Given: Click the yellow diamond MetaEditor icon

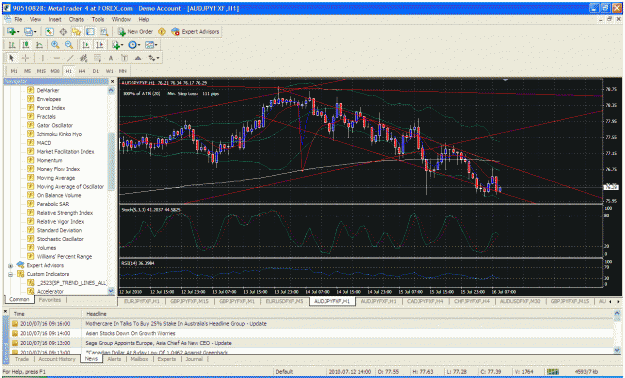Looking at the screenshot, I should click(x=162, y=32).
